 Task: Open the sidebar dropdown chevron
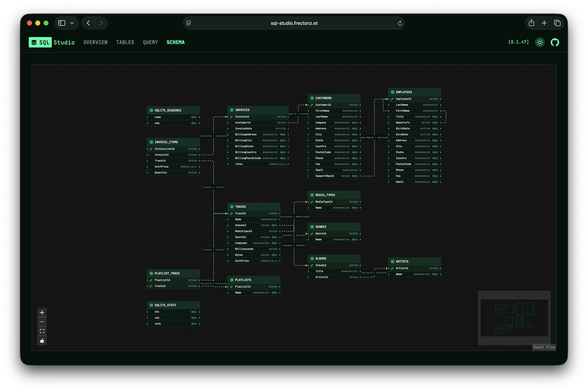pyautogui.click(x=72, y=23)
